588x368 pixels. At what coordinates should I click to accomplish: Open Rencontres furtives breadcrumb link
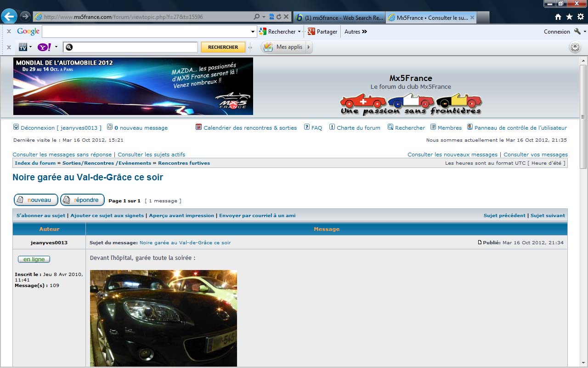(x=184, y=163)
